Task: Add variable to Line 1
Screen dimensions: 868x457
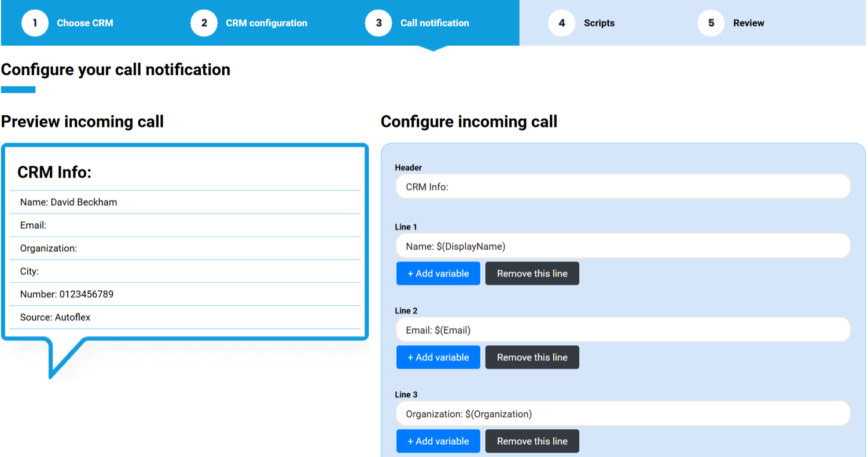Action: pos(438,273)
